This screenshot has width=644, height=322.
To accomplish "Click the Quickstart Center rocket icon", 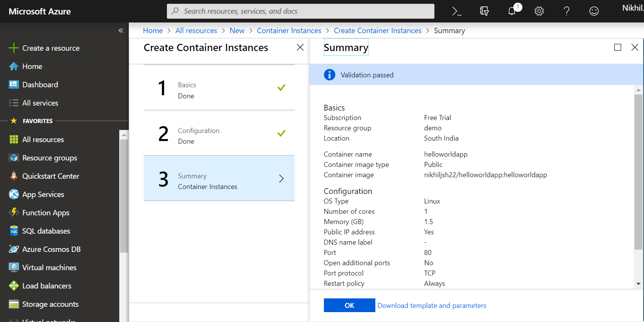I will (14, 176).
